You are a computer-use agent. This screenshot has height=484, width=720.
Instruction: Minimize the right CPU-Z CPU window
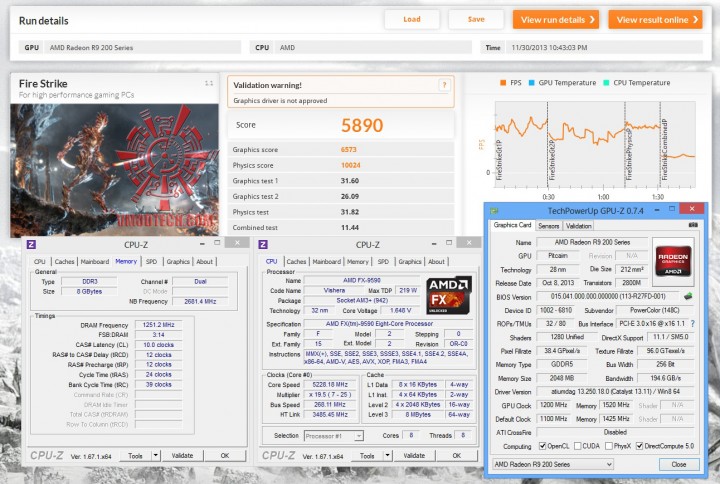click(434, 244)
